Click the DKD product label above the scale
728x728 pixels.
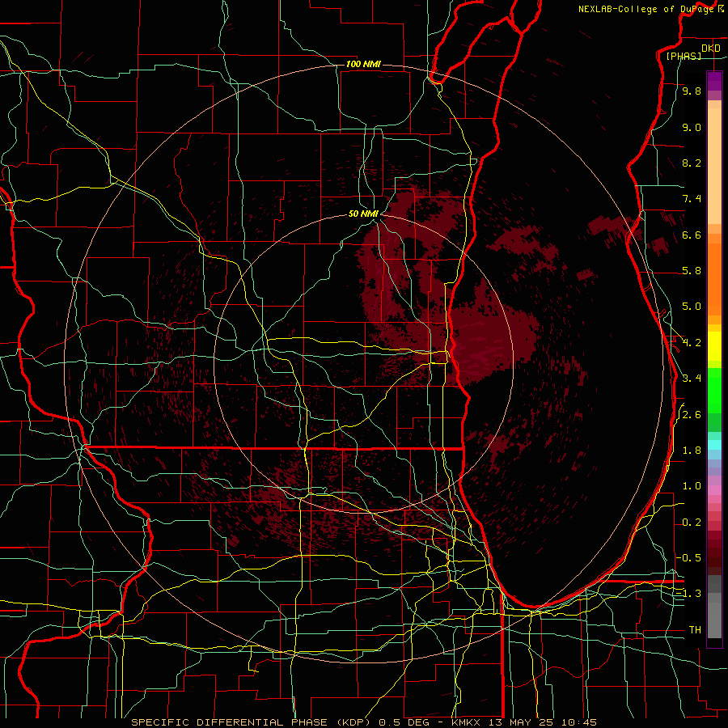[711, 49]
